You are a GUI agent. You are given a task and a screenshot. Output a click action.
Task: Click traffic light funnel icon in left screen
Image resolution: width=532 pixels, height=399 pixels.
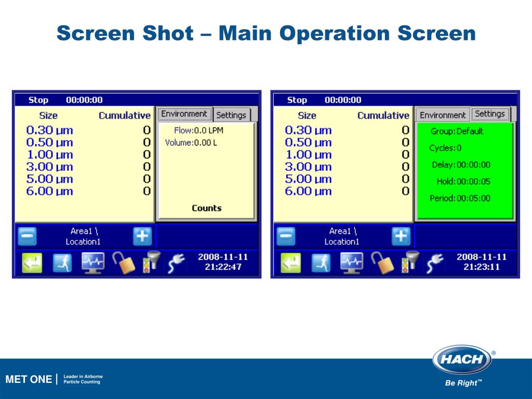click(151, 262)
